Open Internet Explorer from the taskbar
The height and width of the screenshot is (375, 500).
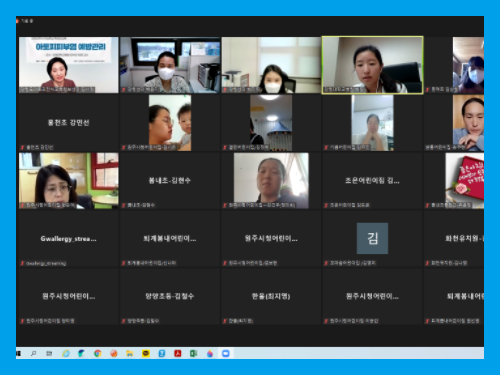[66, 353]
